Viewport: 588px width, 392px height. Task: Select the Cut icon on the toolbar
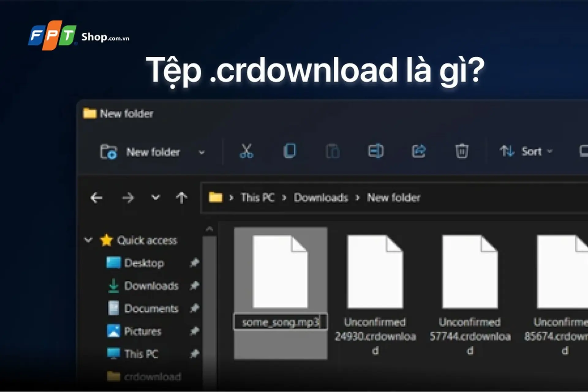[x=247, y=151]
